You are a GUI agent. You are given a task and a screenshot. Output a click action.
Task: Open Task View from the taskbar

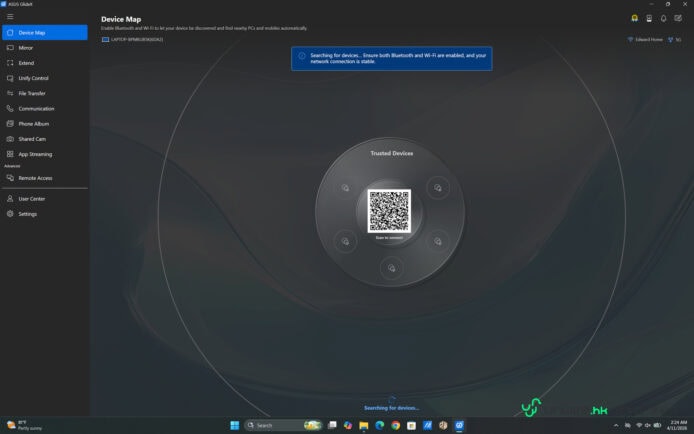[332, 425]
